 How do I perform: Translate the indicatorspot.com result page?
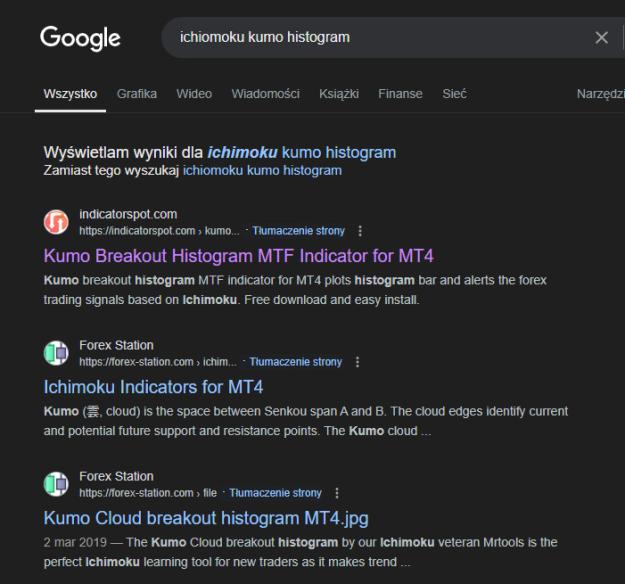[299, 231]
